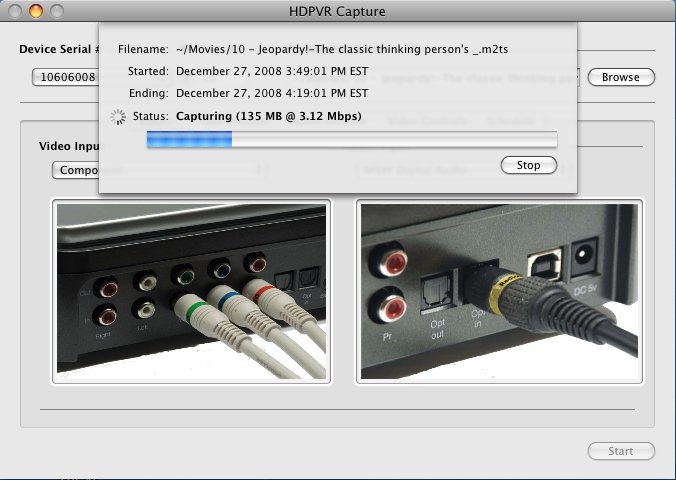Screen dimensions: 676x480
Task: Click the Device Serial label
Action: point(59,49)
